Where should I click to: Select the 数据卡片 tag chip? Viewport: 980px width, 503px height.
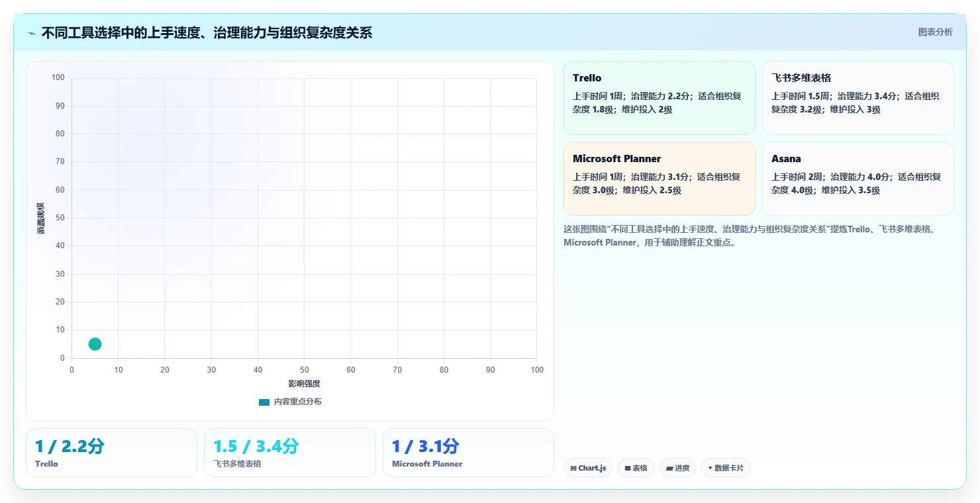726,468
